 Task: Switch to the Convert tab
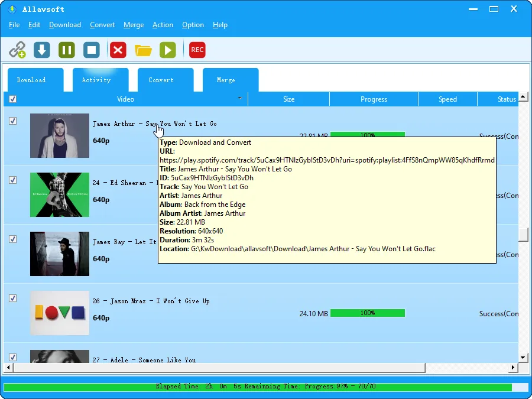click(x=166, y=80)
